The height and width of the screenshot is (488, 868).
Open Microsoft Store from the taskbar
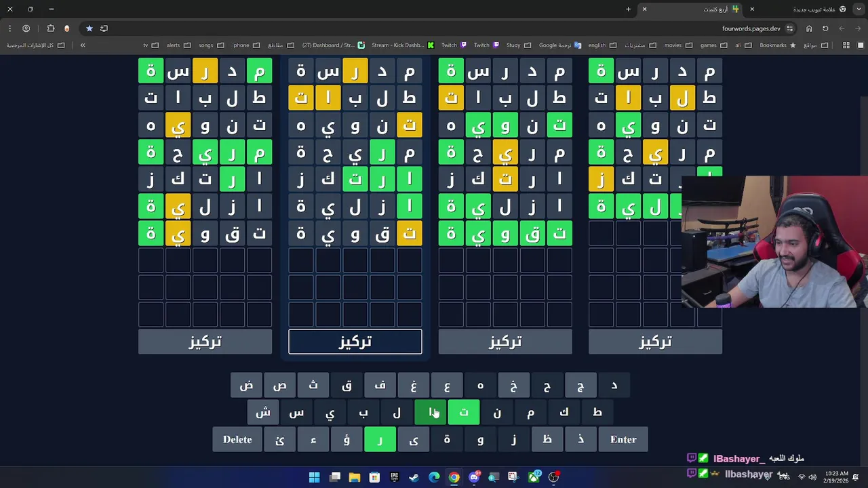pos(374,477)
